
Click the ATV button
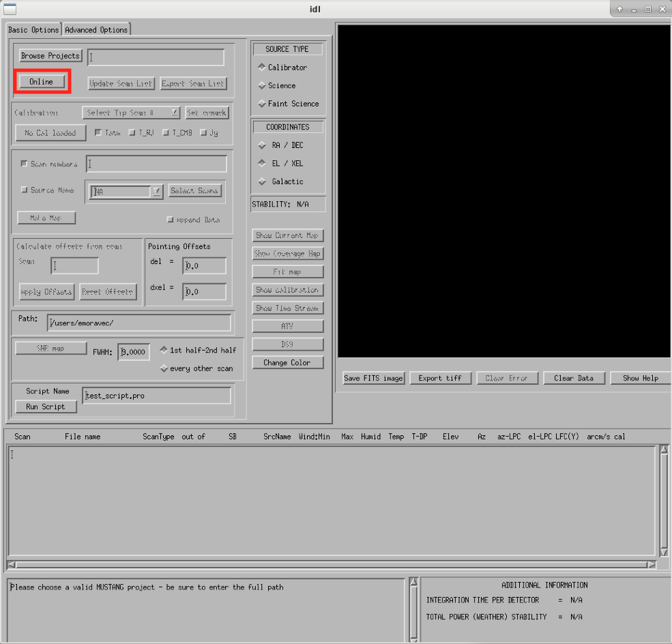tap(288, 326)
